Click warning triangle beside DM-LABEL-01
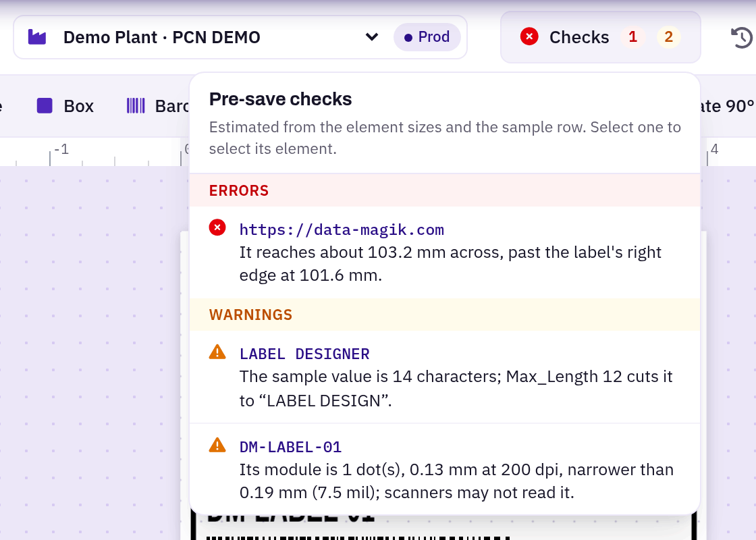This screenshot has height=540, width=756. (217, 445)
